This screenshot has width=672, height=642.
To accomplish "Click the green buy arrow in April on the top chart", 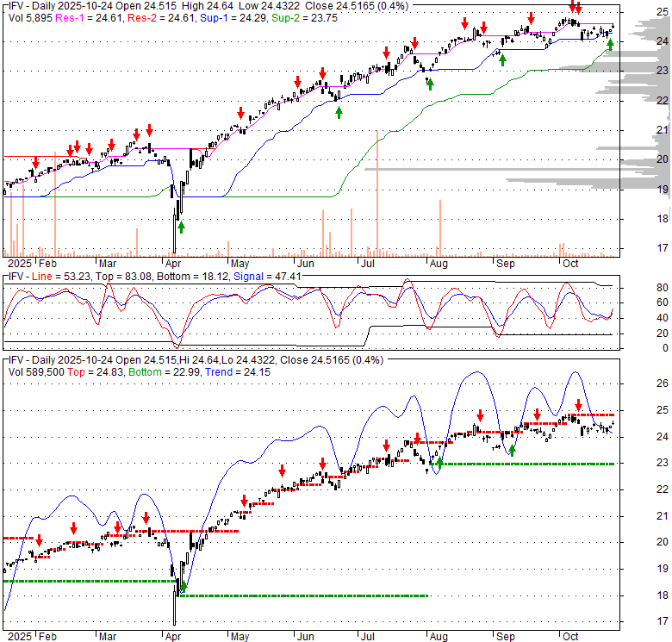I will tap(181, 227).
